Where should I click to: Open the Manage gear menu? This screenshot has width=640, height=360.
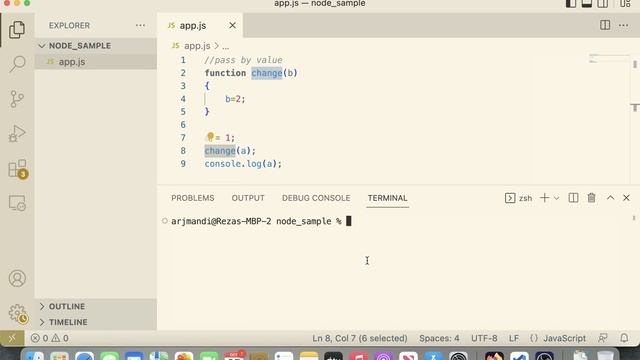[18, 313]
